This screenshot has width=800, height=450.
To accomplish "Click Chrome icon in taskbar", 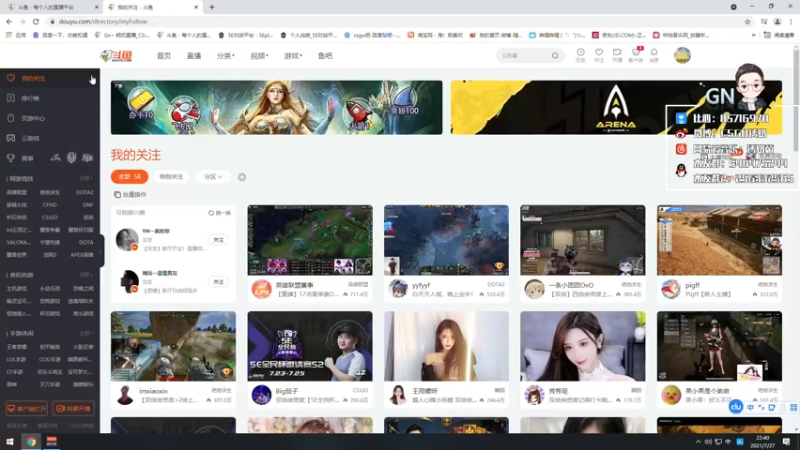I will click(31, 442).
